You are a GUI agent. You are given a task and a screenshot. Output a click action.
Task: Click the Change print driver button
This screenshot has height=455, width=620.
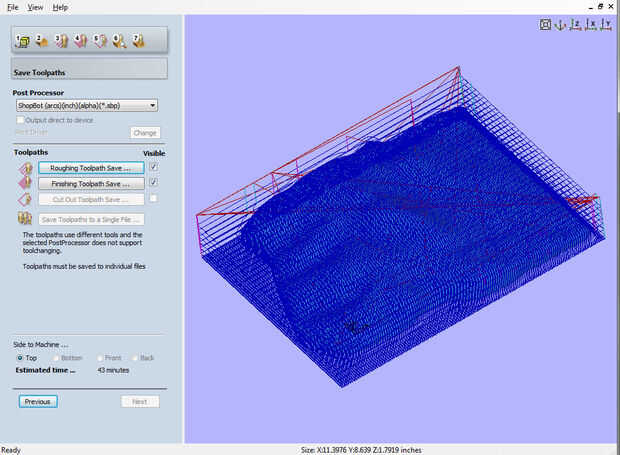[145, 133]
